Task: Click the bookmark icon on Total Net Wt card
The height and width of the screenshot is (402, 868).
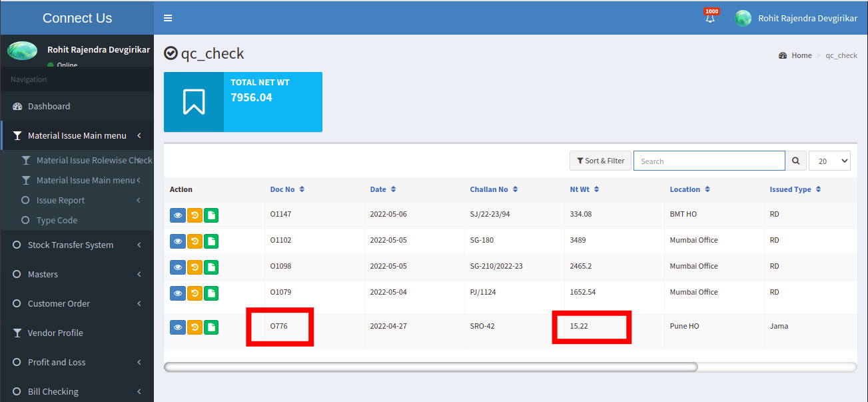Action: [194, 102]
